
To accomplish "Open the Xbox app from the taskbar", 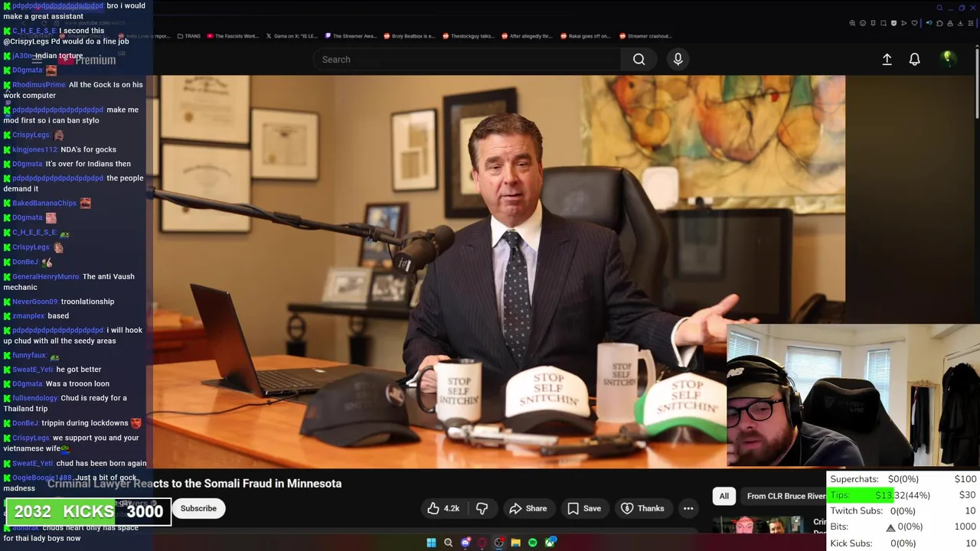I will (550, 543).
